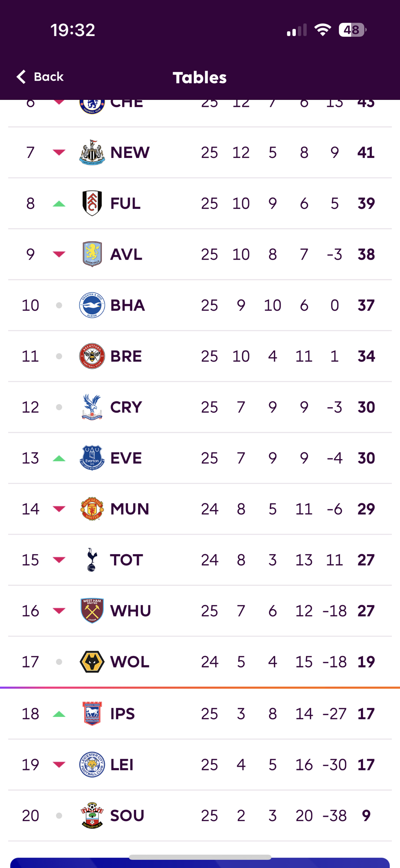The width and height of the screenshot is (400, 868).
Task: Open the IPS team name link
Action: click(122, 713)
